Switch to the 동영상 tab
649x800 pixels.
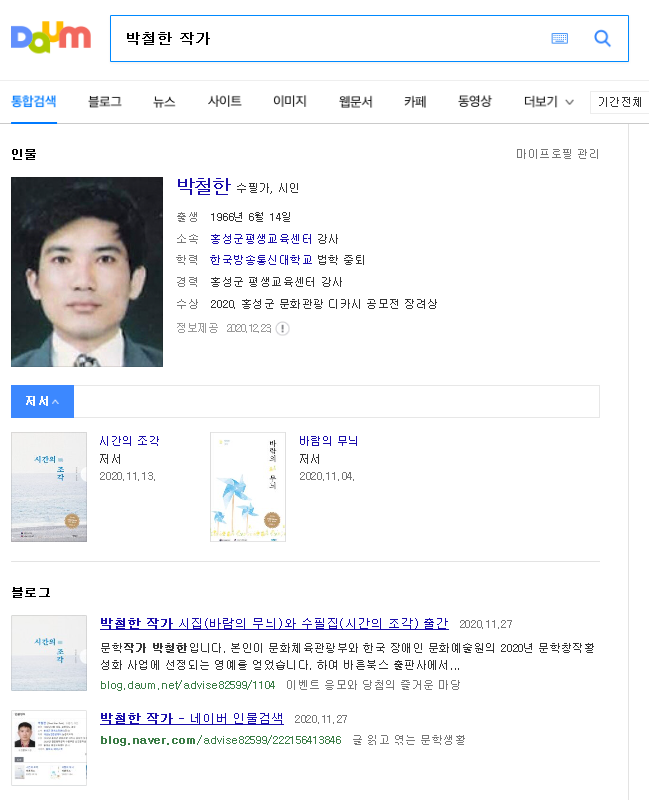point(474,102)
